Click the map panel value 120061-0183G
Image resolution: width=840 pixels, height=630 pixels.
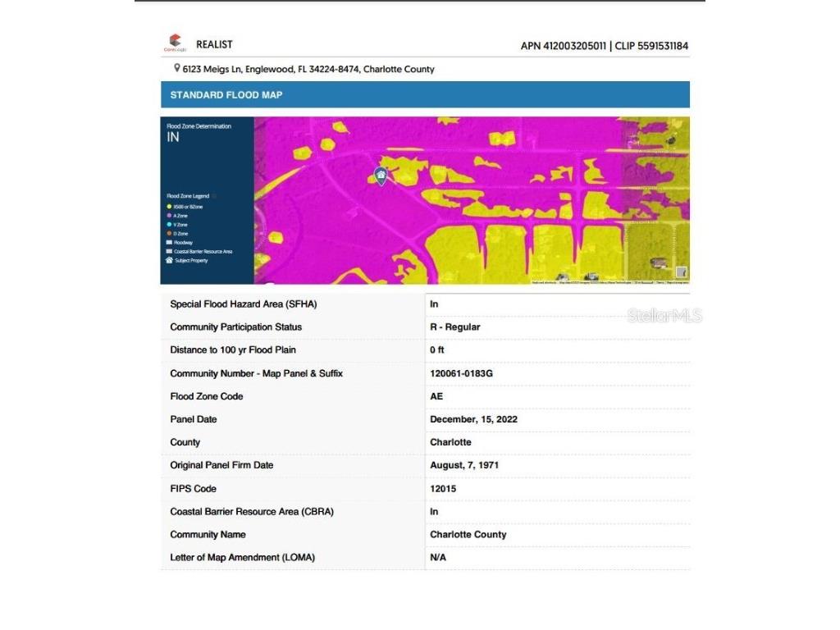[x=461, y=373]
